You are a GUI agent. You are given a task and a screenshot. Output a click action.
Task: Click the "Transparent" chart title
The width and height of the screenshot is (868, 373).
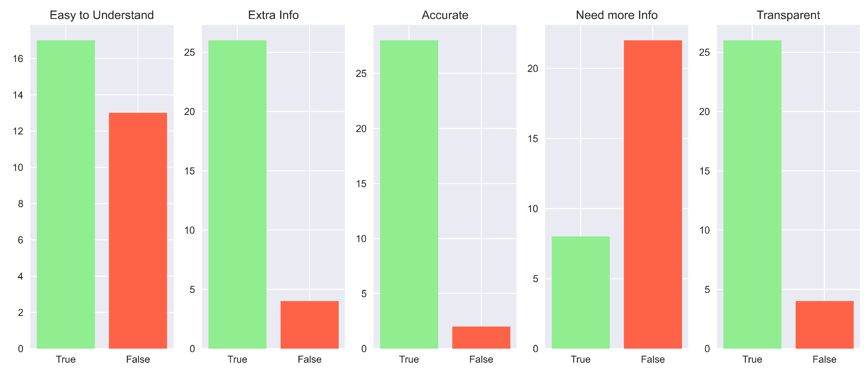tap(788, 15)
